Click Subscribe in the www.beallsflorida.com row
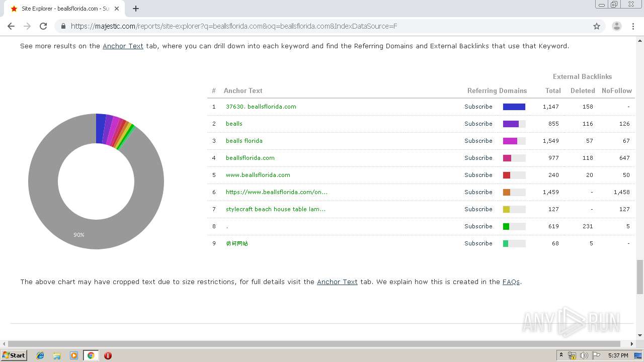The width and height of the screenshot is (644, 362). (478, 175)
